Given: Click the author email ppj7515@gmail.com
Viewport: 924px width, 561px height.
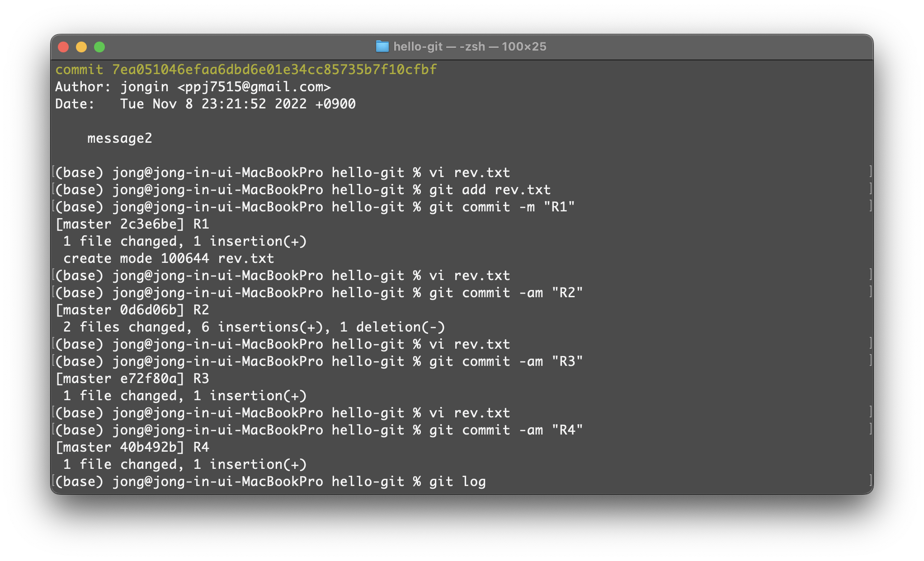Looking at the screenshot, I should click(254, 87).
